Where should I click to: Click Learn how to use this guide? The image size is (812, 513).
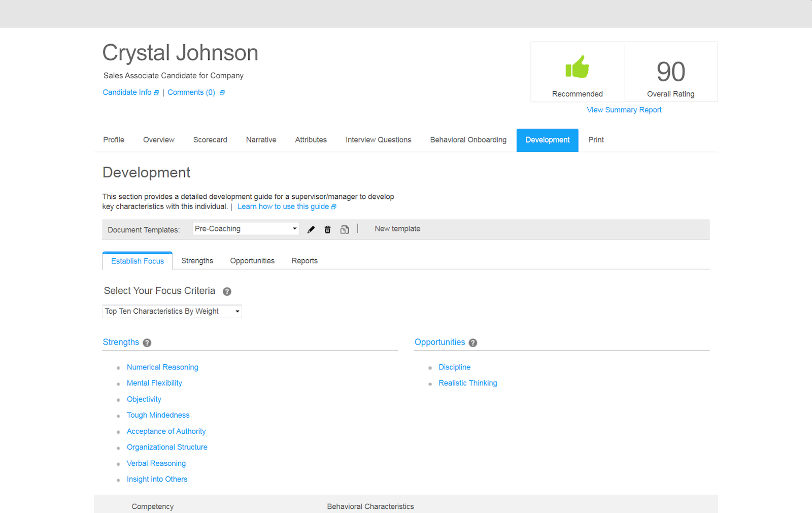pos(283,207)
